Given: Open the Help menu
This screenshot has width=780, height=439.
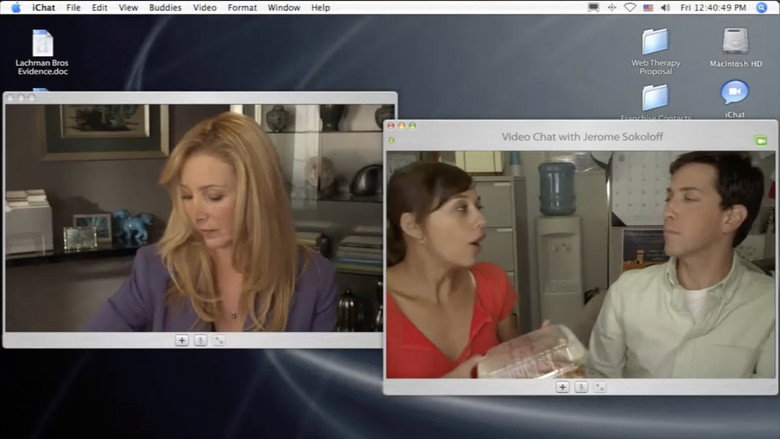Looking at the screenshot, I should point(320,7).
